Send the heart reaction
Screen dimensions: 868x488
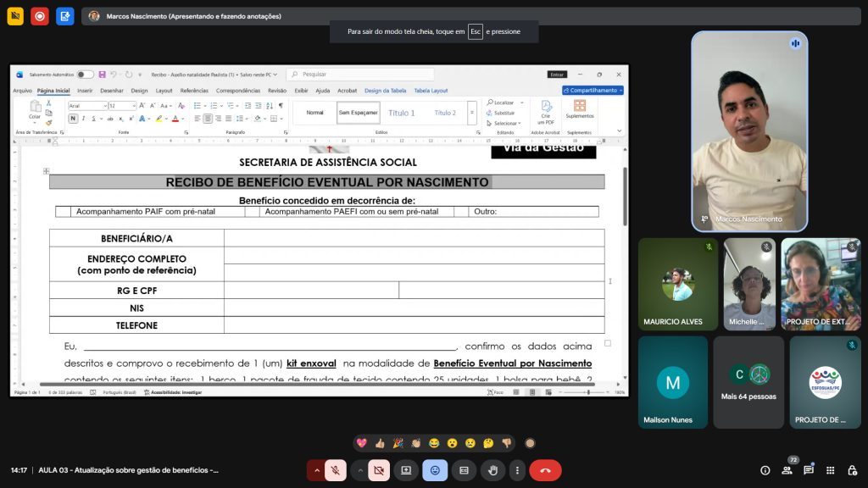(x=362, y=443)
